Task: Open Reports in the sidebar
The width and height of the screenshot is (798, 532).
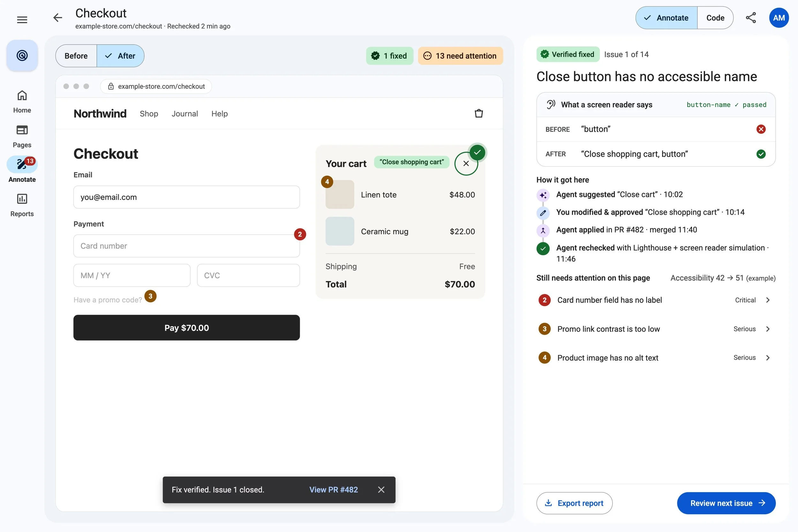Action: coord(22,205)
